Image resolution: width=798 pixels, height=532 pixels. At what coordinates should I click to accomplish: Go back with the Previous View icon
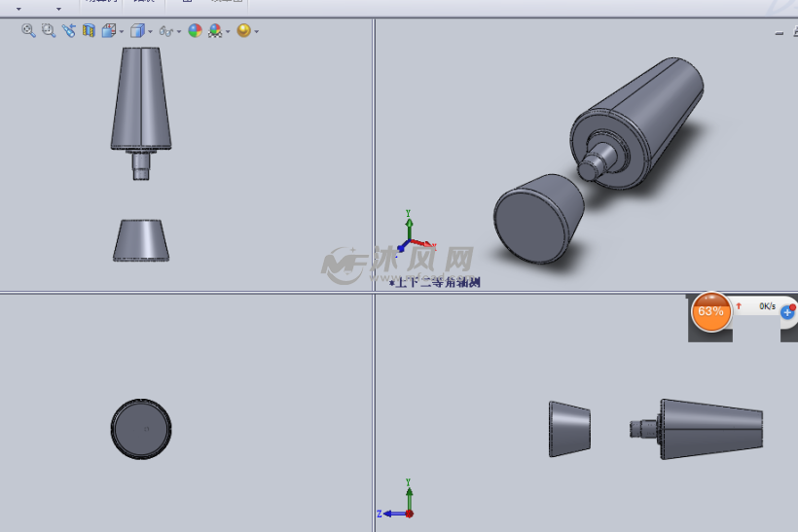coord(68,31)
